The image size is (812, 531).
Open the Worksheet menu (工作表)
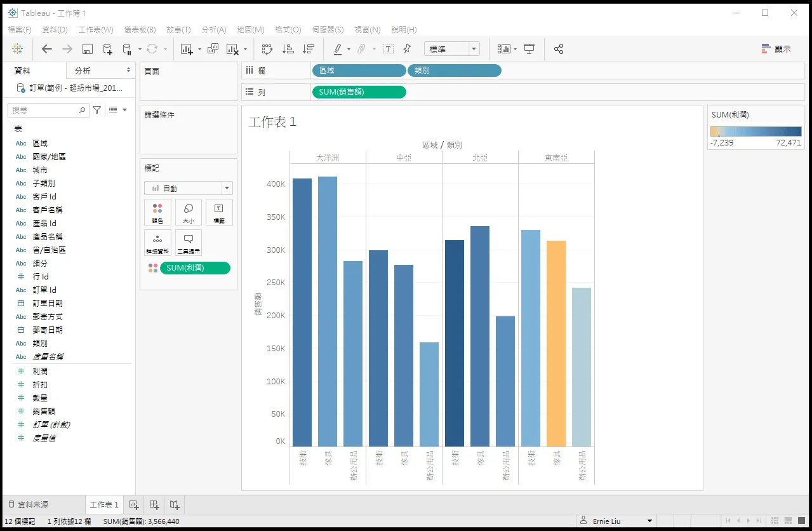point(96,30)
